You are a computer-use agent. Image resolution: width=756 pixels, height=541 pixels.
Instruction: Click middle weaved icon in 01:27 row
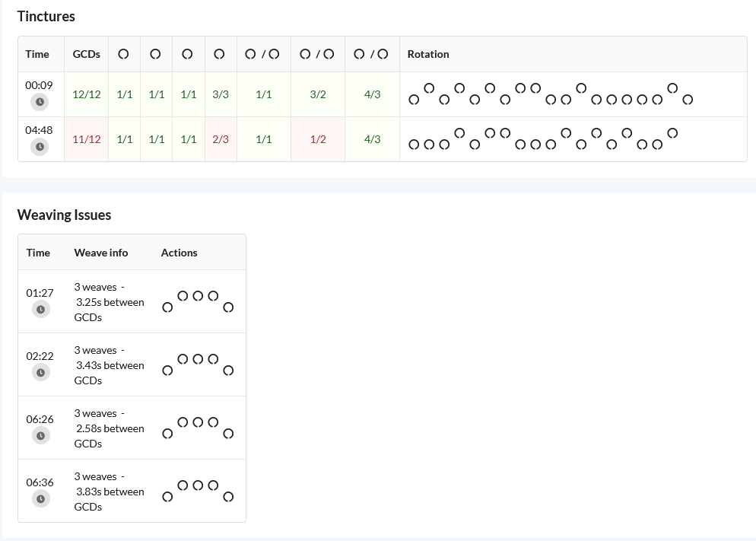tap(198, 295)
